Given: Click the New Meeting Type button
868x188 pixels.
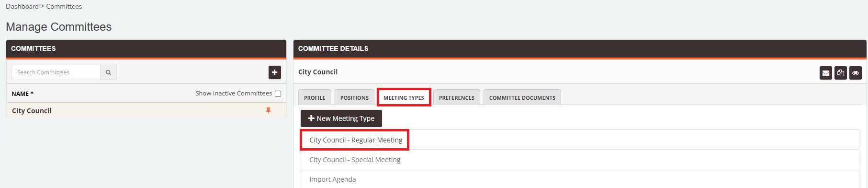Looking at the screenshot, I should [341, 118].
